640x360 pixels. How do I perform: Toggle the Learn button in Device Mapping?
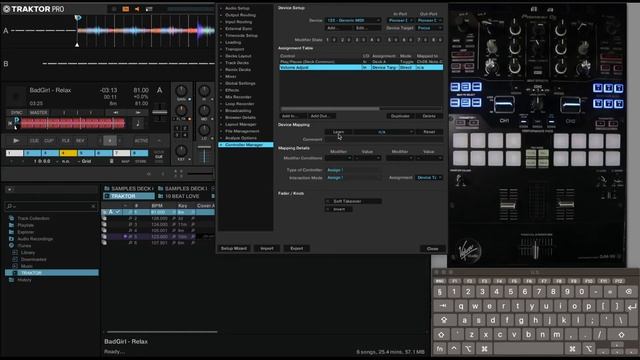(x=338, y=132)
